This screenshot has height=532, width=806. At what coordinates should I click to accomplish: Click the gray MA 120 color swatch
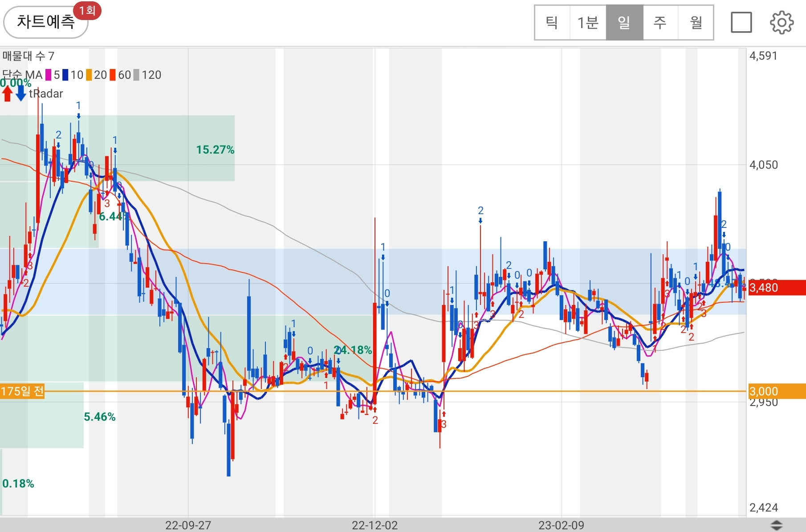(x=136, y=75)
